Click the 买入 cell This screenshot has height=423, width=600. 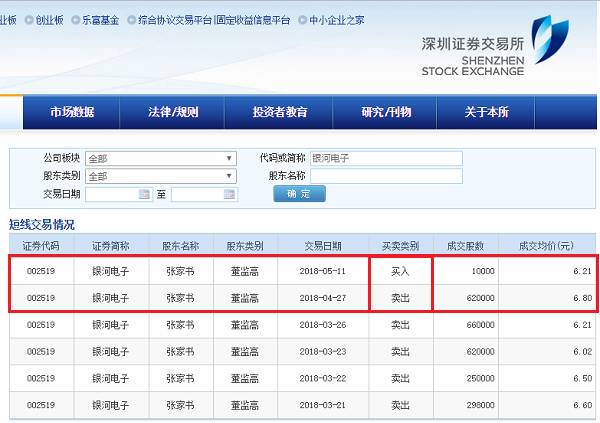(x=400, y=271)
